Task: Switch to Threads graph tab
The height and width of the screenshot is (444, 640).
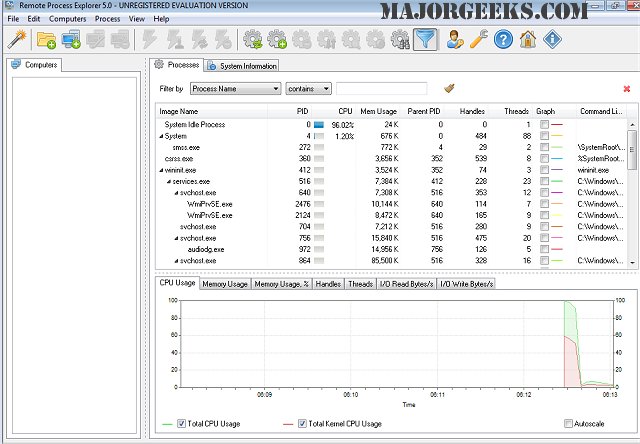Action: point(360,284)
